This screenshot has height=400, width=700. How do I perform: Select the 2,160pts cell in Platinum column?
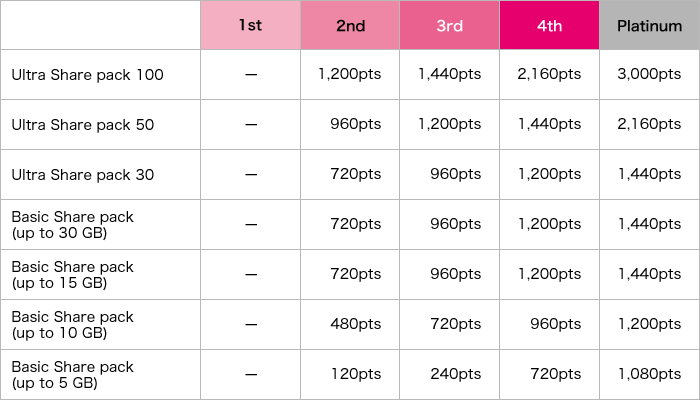[x=649, y=124]
